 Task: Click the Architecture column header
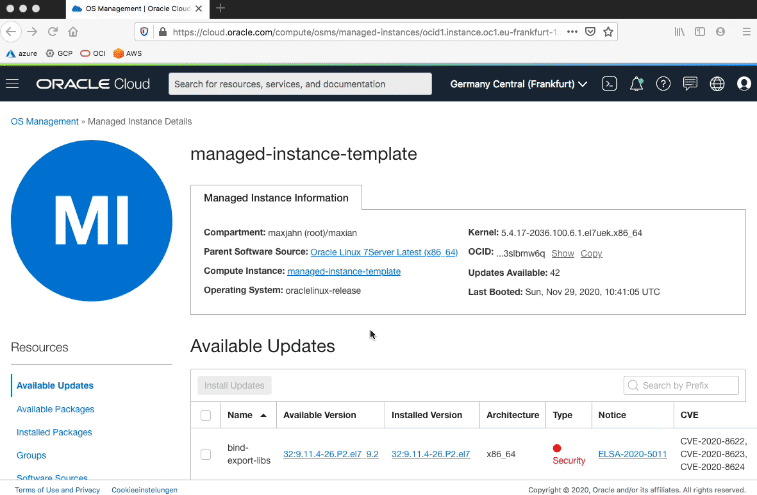[513, 415]
